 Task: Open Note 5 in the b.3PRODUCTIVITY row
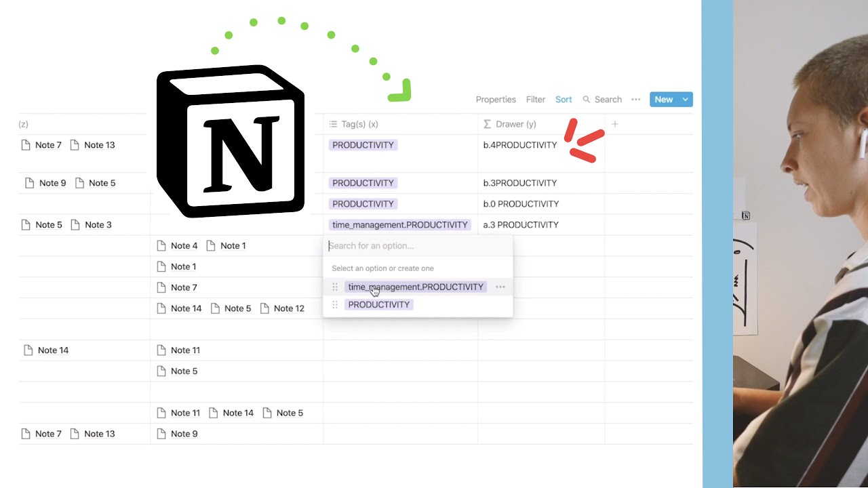pos(95,182)
